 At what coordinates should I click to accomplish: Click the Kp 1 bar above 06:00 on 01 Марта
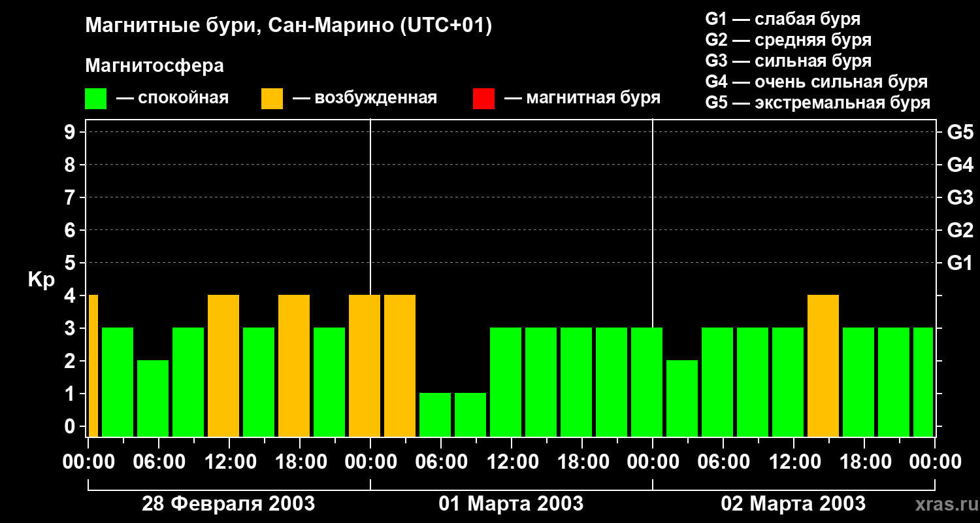[x=435, y=414]
